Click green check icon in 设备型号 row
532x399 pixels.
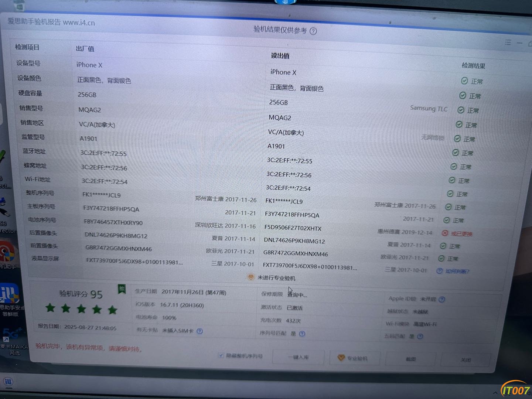[x=464, y=81]
